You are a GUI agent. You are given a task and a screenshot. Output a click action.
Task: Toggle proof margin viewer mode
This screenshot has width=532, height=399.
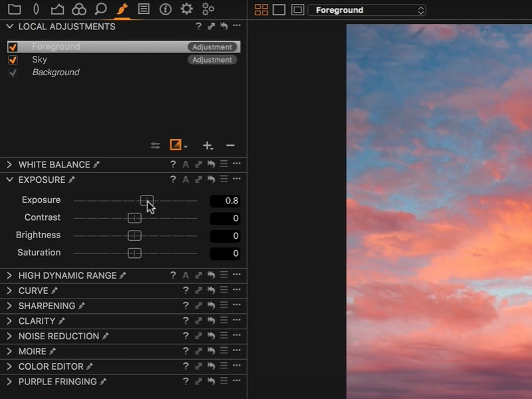(x=297, y=10)
